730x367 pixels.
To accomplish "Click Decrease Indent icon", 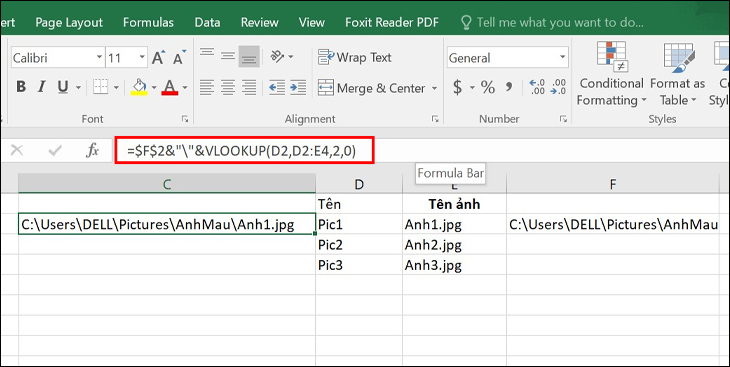I will [277, 87].
